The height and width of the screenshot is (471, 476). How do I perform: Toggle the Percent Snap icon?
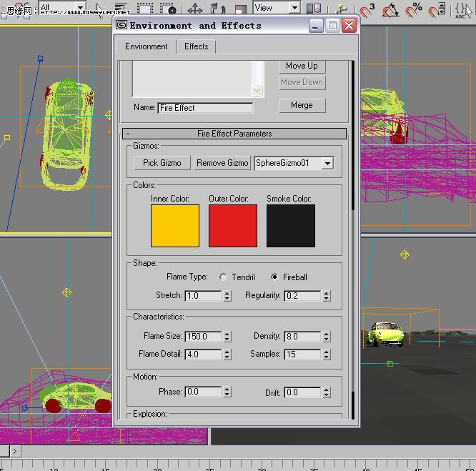click(x=414, y=10)
